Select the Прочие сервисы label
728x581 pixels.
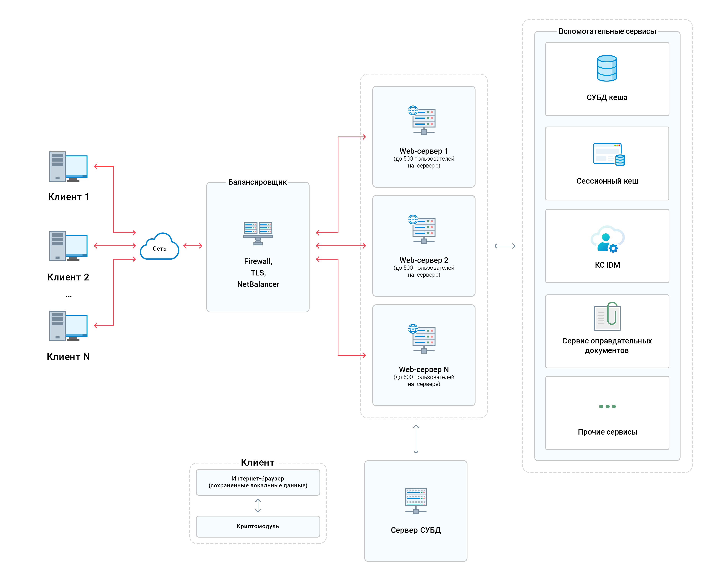click(x=607, y=432)
